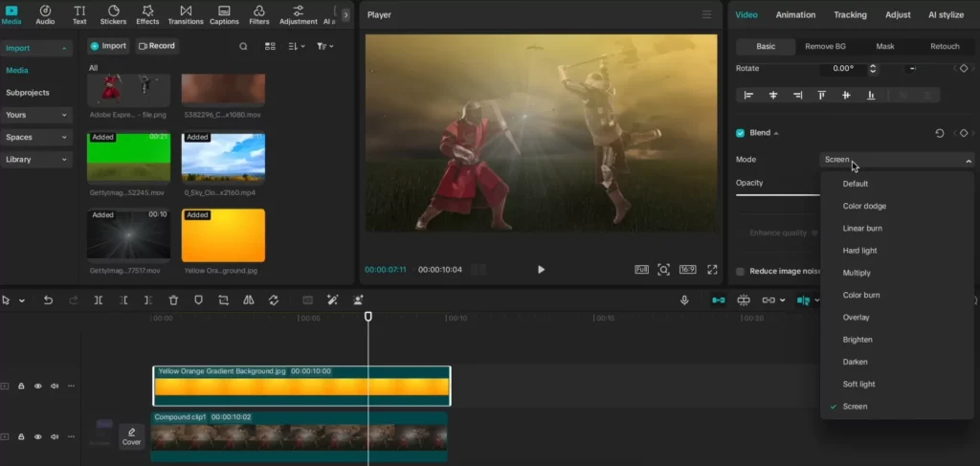This screenshot has height=466, width=980.
Task: Reset the Blend settings
Action: (x=940, y=133)
